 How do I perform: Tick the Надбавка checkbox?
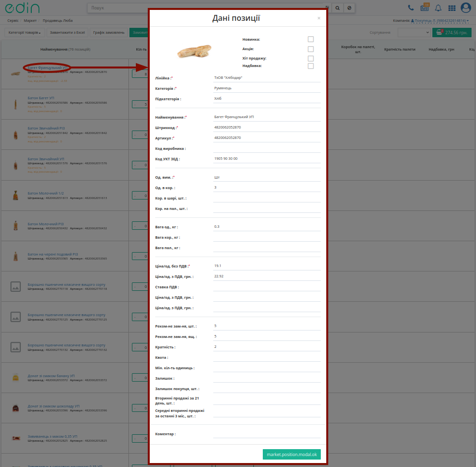point(310,66)
